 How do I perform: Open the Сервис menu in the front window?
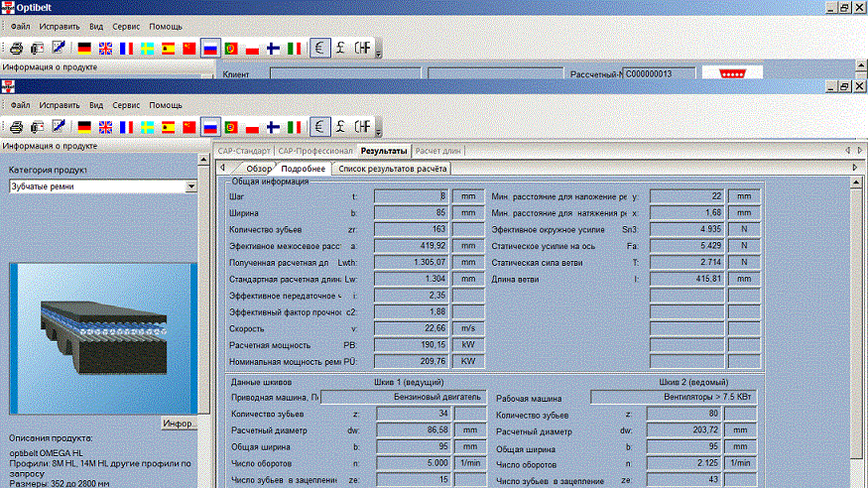point(126,105)
